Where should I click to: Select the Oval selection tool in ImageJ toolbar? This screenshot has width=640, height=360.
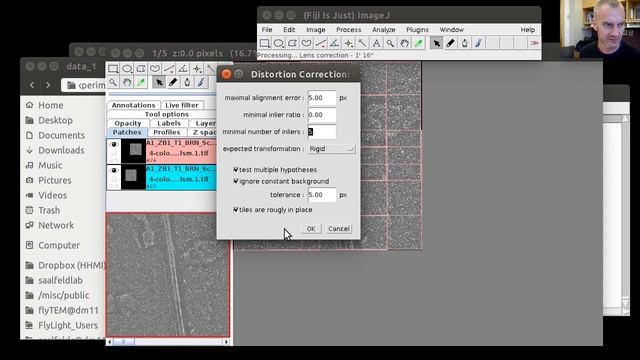pyautogui.click(x=278, y=43)
